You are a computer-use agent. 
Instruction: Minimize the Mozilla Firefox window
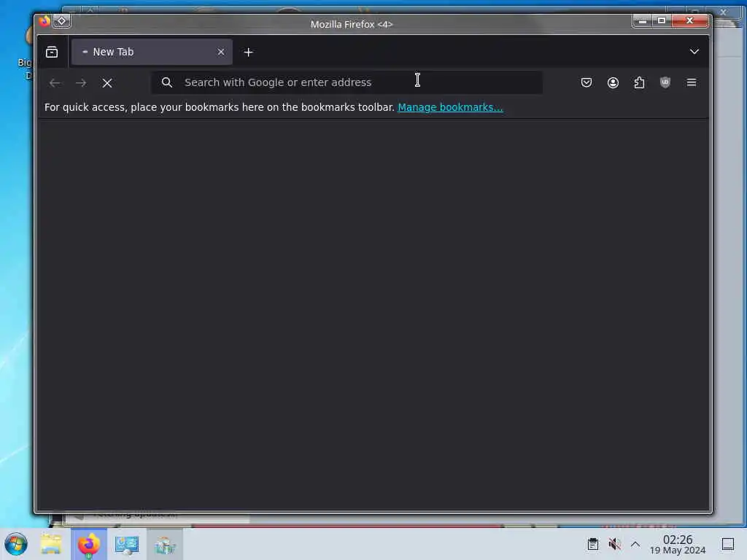coord(642,20)
